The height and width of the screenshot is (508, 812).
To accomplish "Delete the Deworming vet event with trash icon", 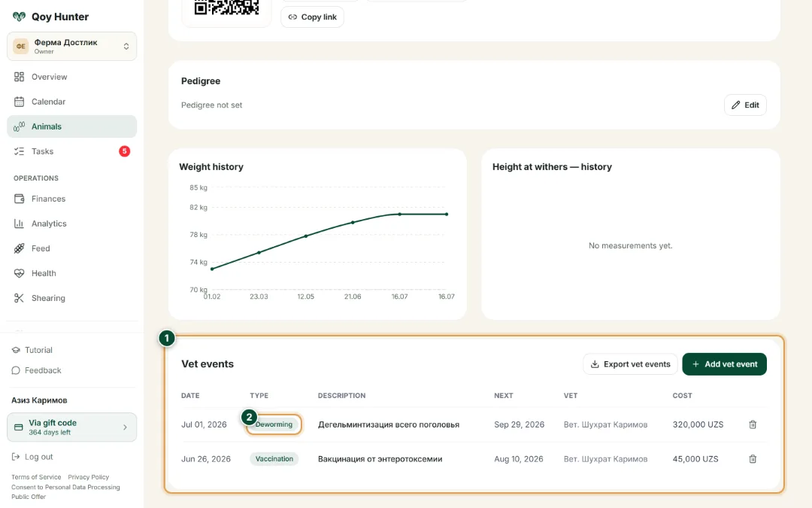I will [x=753, y=424].
